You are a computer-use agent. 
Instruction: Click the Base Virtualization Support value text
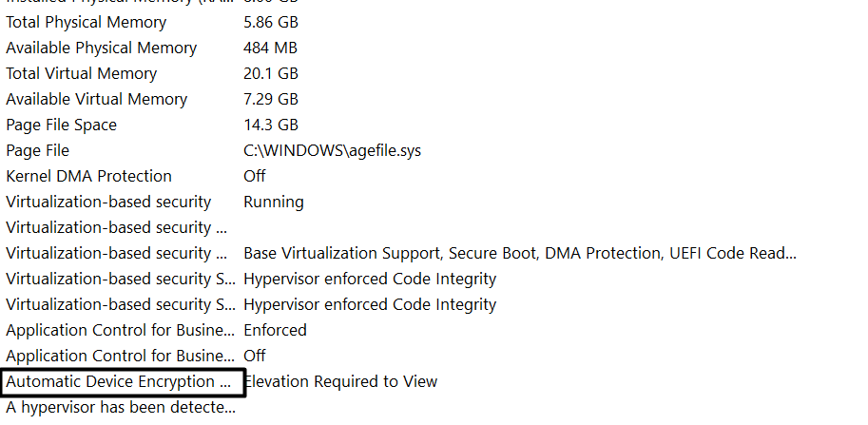519,253
